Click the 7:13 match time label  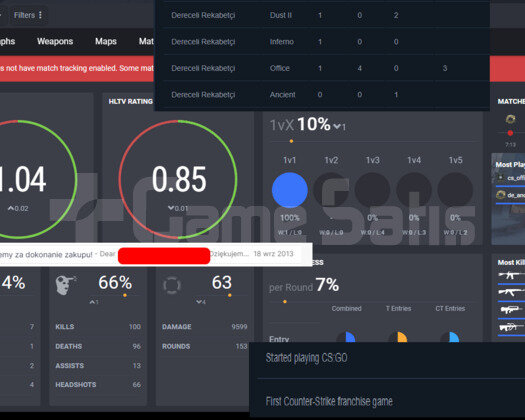point(510,144)
